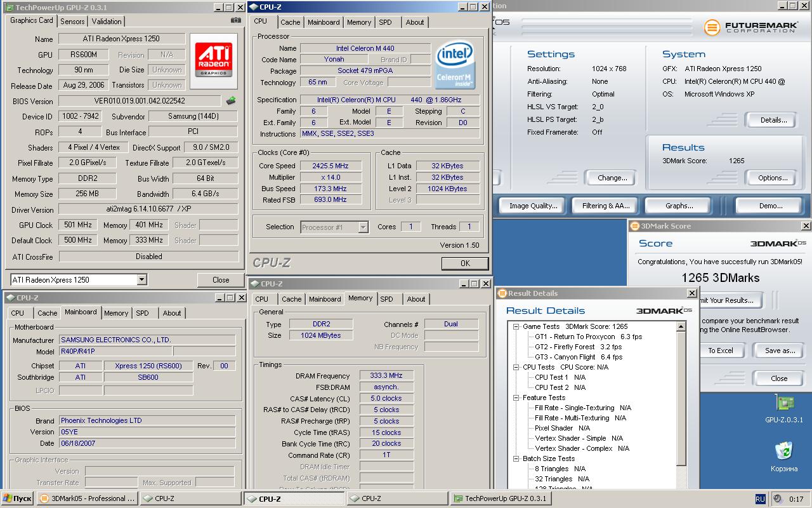Viewport: 812px width, 508px height.
Task: Click the Result Details scrollbar up arrow
Action: pyautogui.click(x=681, y=326)
